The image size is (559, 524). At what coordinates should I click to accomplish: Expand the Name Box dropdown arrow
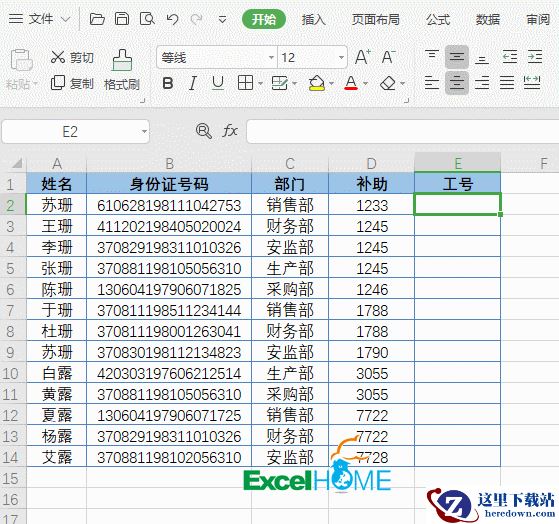[144, 131]
